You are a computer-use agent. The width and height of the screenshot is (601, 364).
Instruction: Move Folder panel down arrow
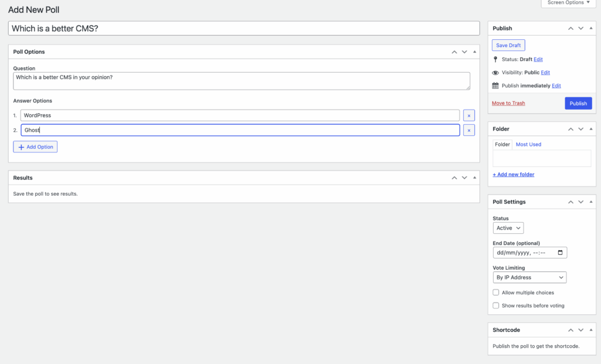[580, 129]
